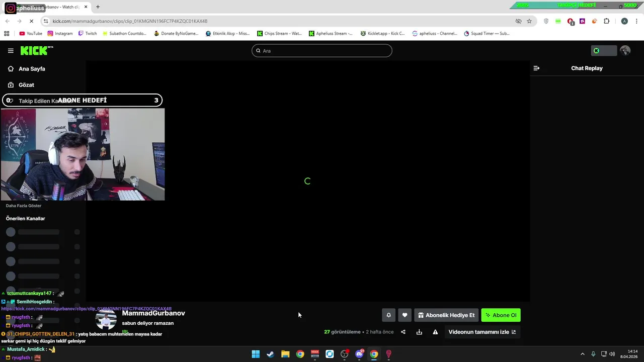Screen dimensions: 644x362
Task: Open the green extension icon
Action: click(558, 21)
